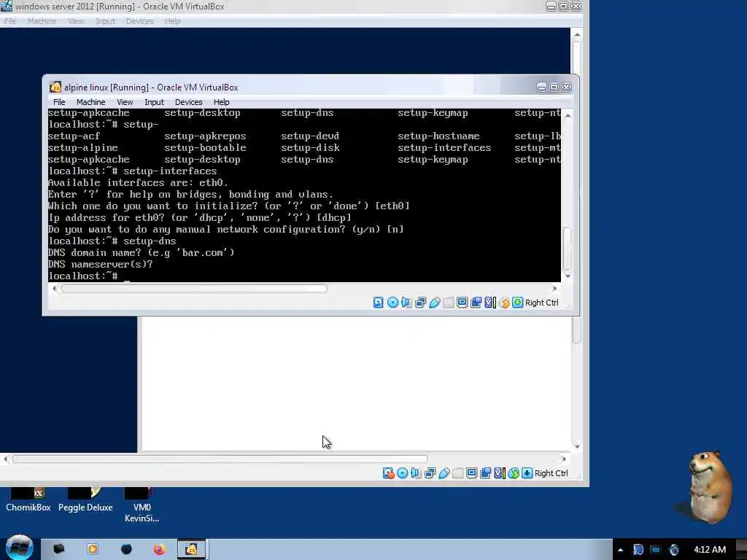
Task: Click recording icon in windows server 2012 status bar
Action: [x=485, y=472]
